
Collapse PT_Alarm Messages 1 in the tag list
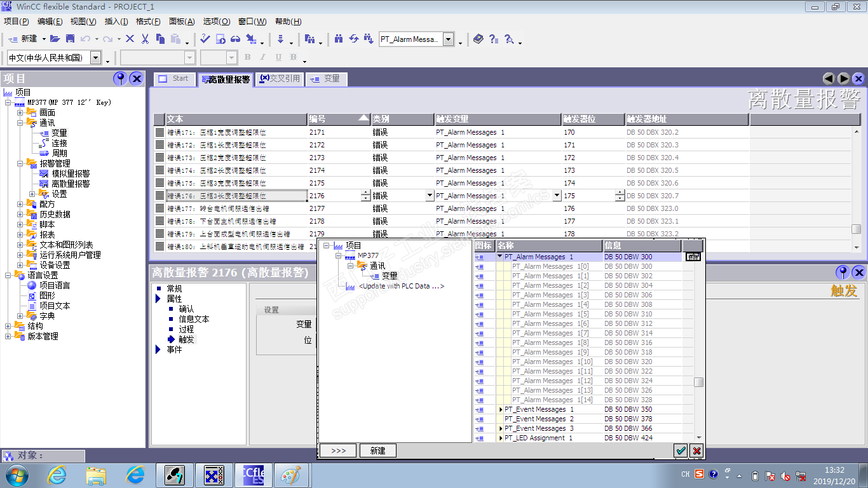[500, 257]
